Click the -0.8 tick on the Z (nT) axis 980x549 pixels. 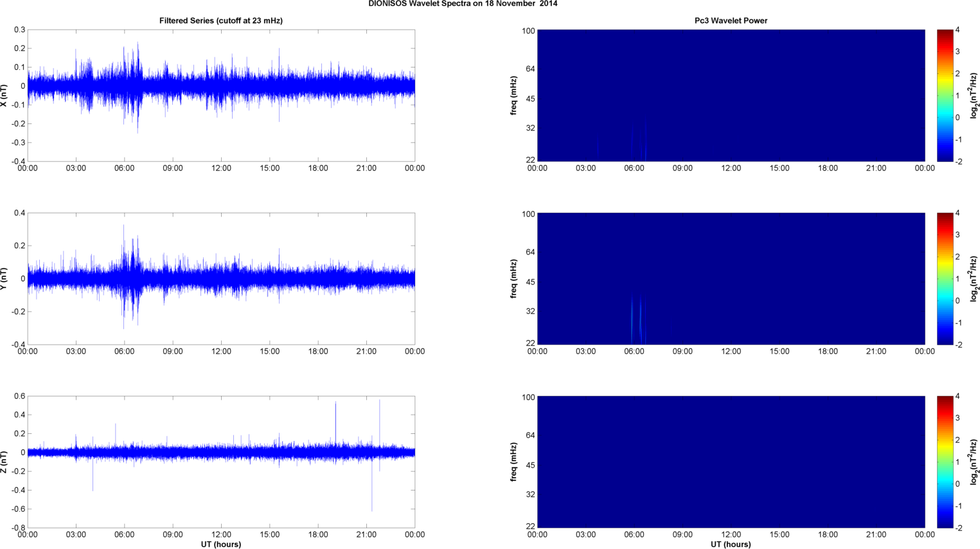click(18, 528)
